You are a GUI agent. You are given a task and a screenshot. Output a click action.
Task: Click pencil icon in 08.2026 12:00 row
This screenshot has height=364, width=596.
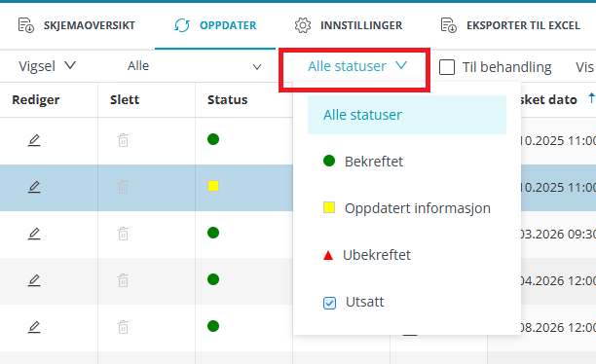coord(34,327)
